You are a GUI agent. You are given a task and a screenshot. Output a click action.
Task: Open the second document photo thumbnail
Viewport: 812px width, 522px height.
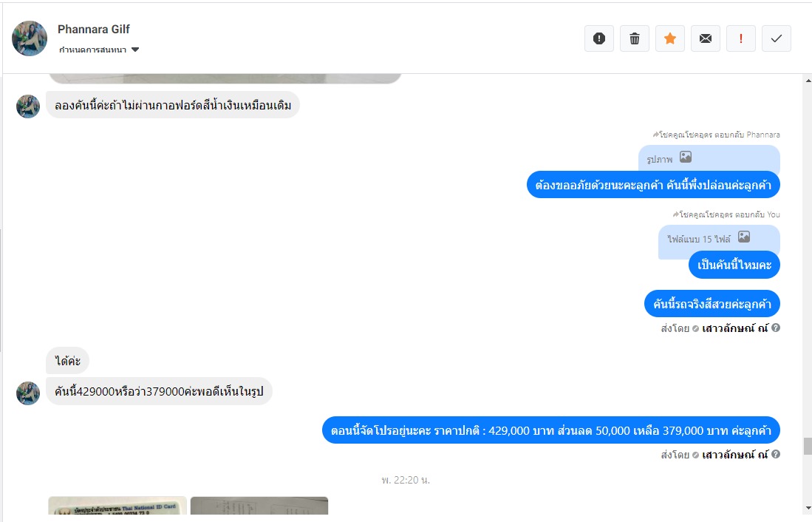pyautogui.click(x=259, y=506)
